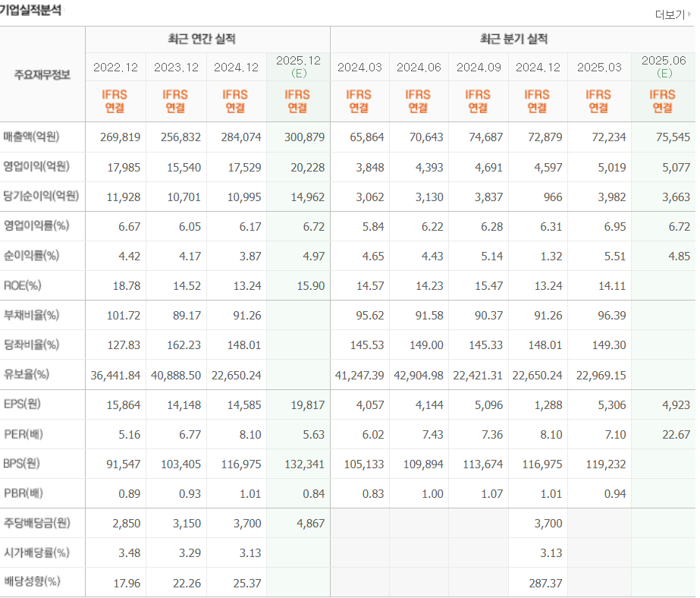
Task: Click the 2024.06 quarter column header
Action: pos(419,68)
